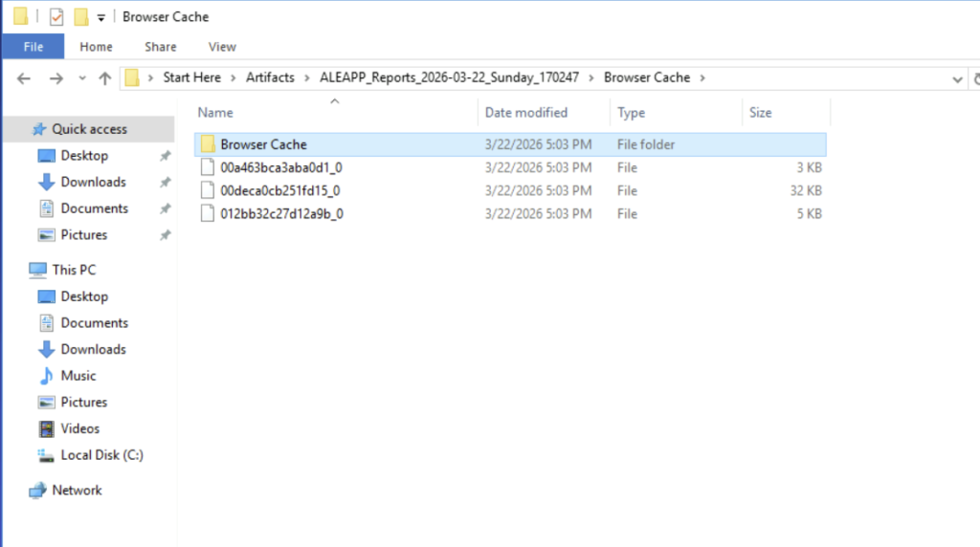The width and height of the screenshot is (980, 547).
Task: Expand the chevron after Artifacts breadcrumb
Action: (x=307, y=77)
